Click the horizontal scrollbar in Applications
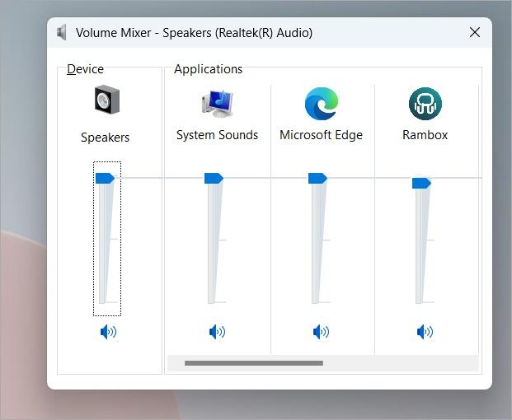512x420 pixels. tap(254, 363)
